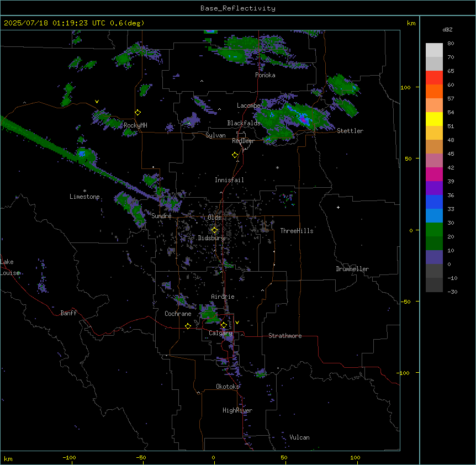Viewport: 476px width, 465px height.
Task: Pick the red 60-65 dBZ legend swatch
Action: click(434, 78)
